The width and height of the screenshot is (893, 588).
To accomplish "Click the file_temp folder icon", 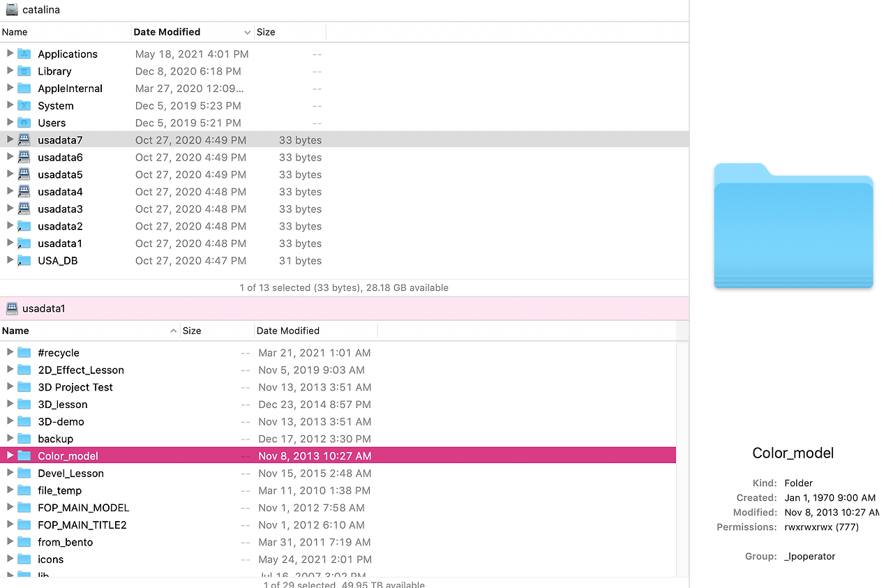I will pos(24,490).
